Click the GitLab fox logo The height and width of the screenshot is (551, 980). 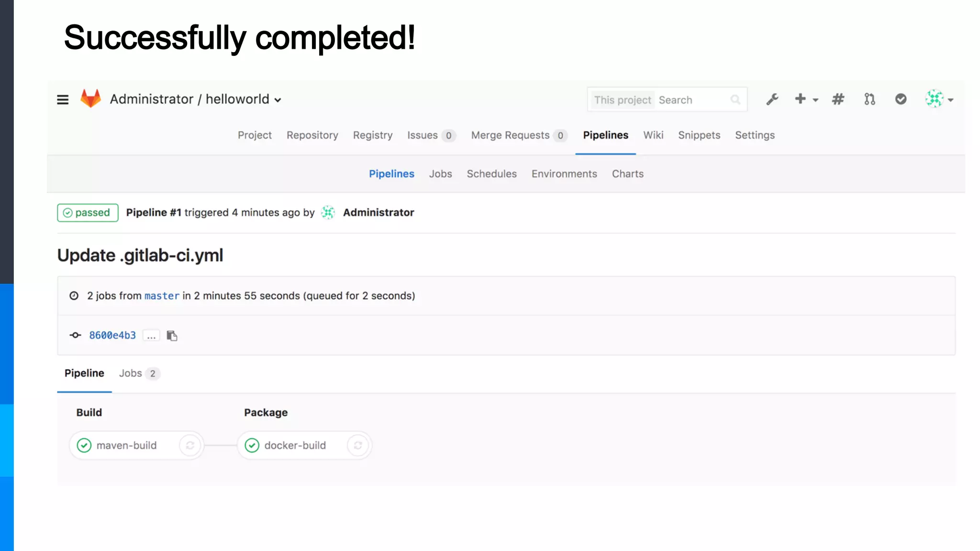90,99
